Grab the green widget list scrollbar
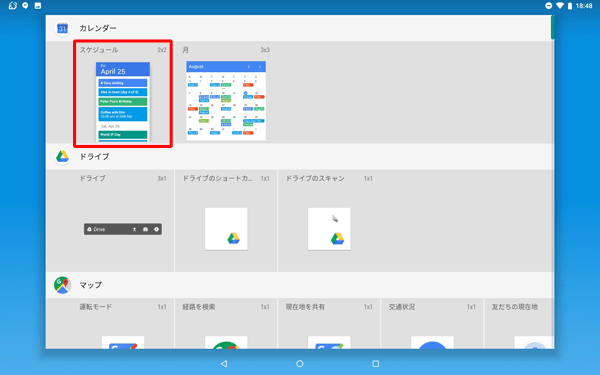 pyautogui.click(x=553, y=27)
